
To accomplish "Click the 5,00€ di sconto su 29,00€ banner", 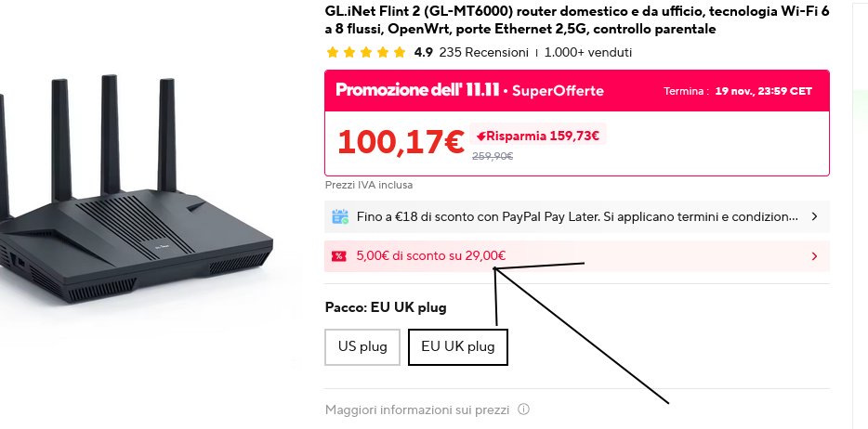I will click(x=577, y=256).
